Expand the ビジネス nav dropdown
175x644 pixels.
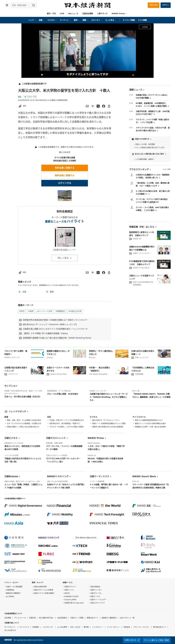point(52,20)
